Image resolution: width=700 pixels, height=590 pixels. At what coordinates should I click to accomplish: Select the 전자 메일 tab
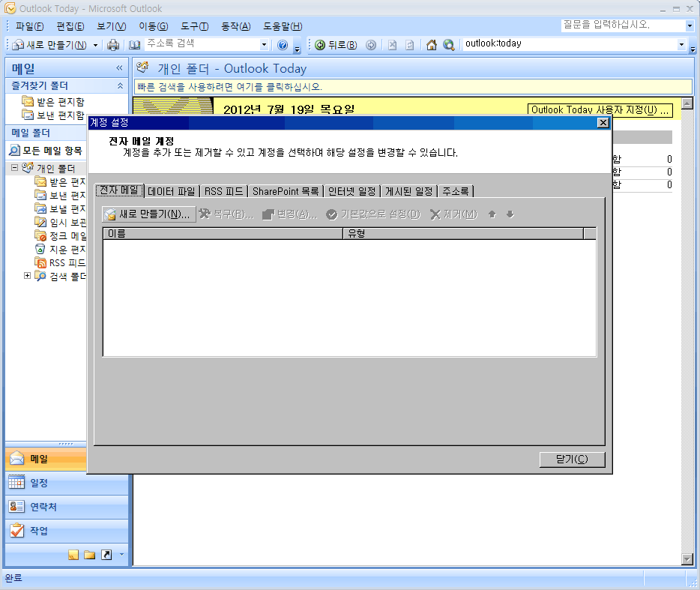(x=119, y=190)
